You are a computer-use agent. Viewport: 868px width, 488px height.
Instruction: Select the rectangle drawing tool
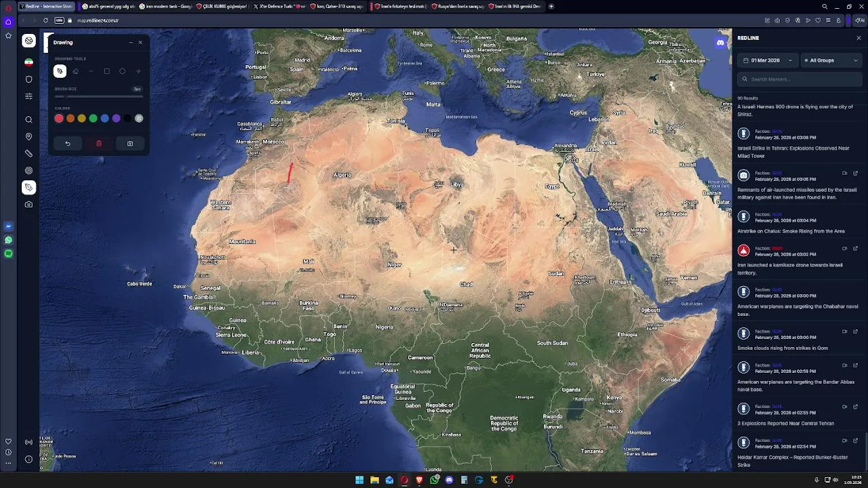(x=106, y=71)
